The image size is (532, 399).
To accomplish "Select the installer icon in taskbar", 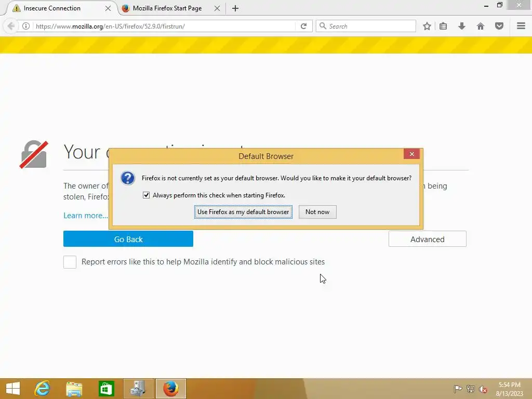I will pyautogui.click(x=139, y=389).
